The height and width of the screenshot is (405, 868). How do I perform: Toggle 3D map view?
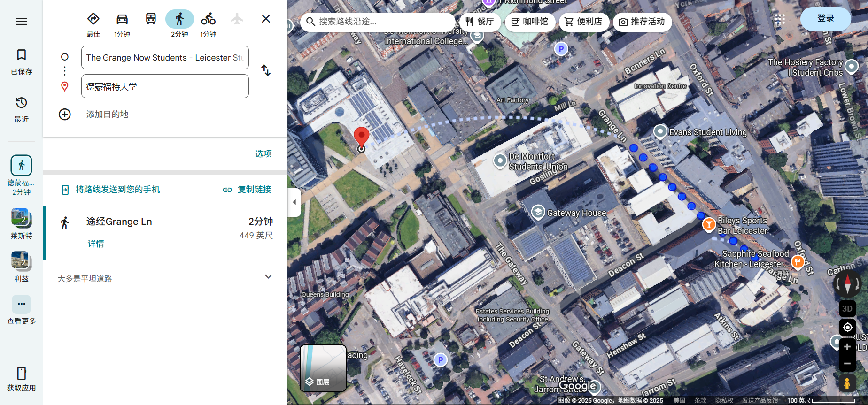847,308
